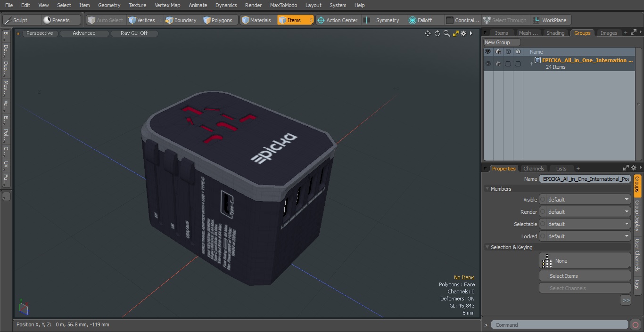
Task: Open the Render default dropdown
Action: tap(588, 212)
